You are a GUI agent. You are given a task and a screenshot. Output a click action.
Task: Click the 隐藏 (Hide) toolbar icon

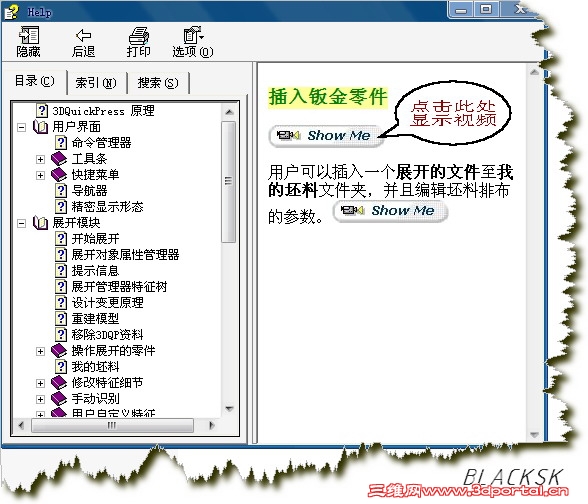point(28,35)
